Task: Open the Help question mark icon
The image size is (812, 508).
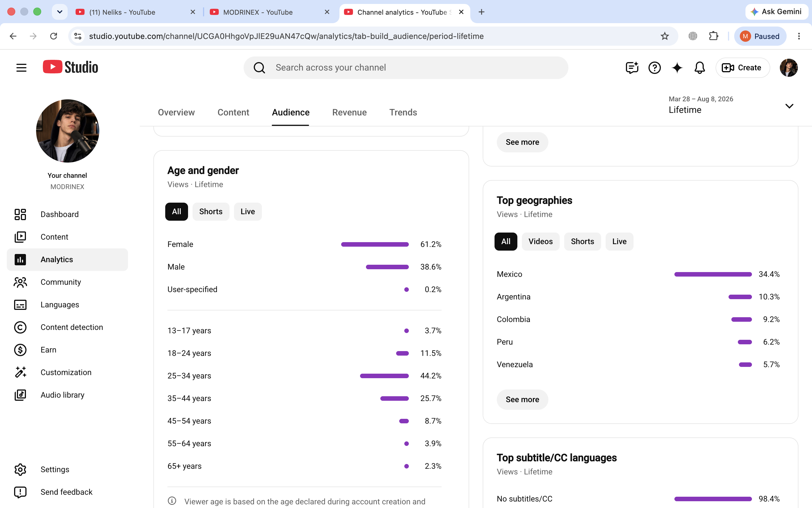Action: click(x=654, y=67)
